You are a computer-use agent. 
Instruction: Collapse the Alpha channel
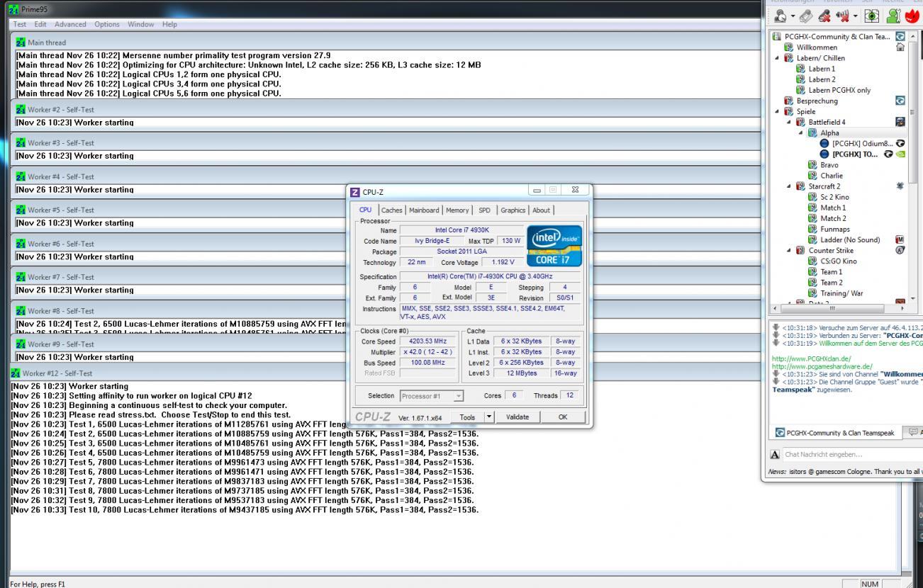pyautogui.click(x=801, y=132)
